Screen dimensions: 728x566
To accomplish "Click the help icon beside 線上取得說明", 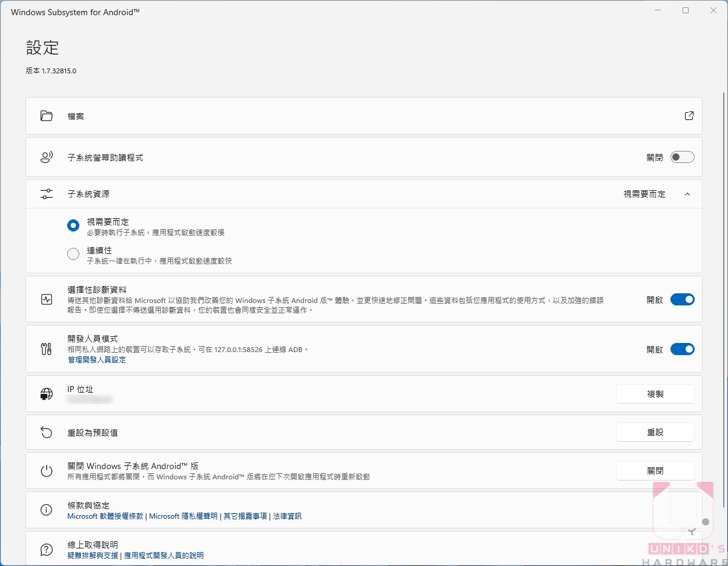I will click(47, 550).
